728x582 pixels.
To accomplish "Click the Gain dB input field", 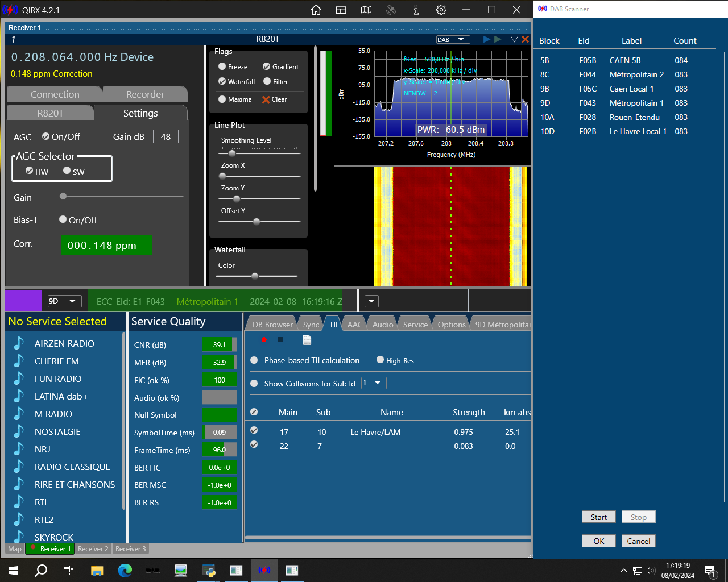I will pyautogui.click(x=166, y=136).
